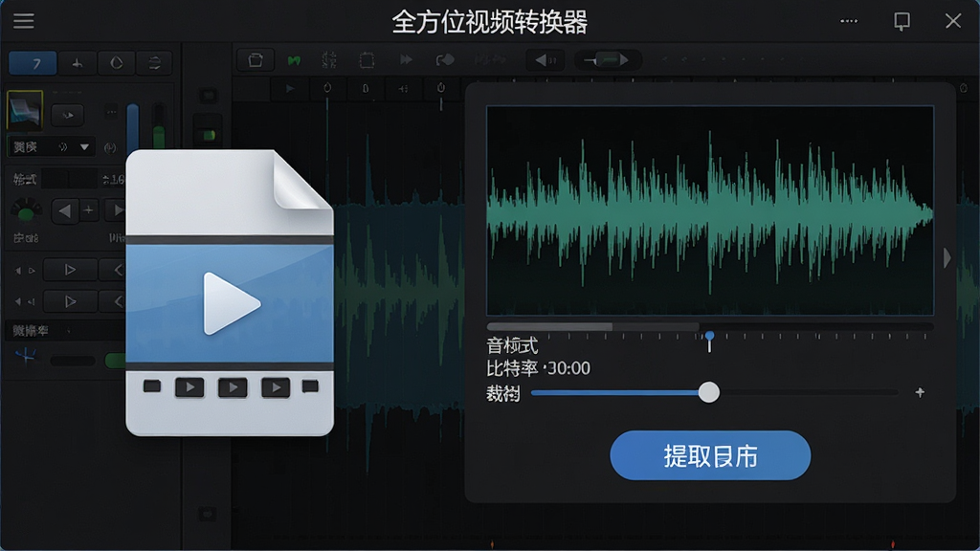Viewport: 980px width, 551px height.
Task: Adjust the pill-shaped slider in the top toolbar
Action: coord(606,60)
